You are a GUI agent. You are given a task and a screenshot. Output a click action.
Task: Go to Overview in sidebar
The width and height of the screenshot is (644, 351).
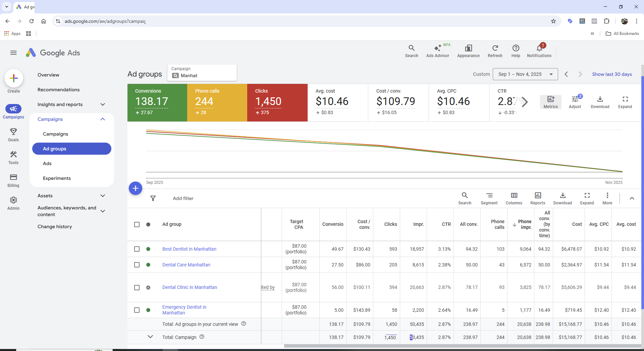[x=48, y=75]
